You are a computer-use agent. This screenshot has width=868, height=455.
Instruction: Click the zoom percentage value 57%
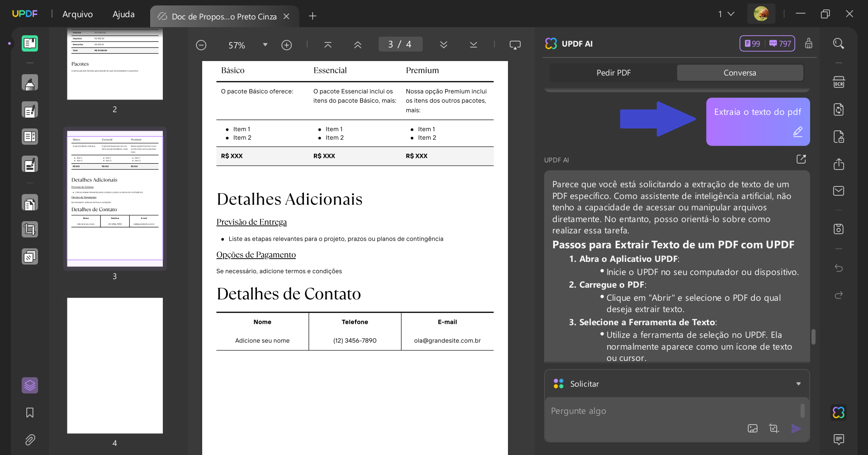(237, 45)
